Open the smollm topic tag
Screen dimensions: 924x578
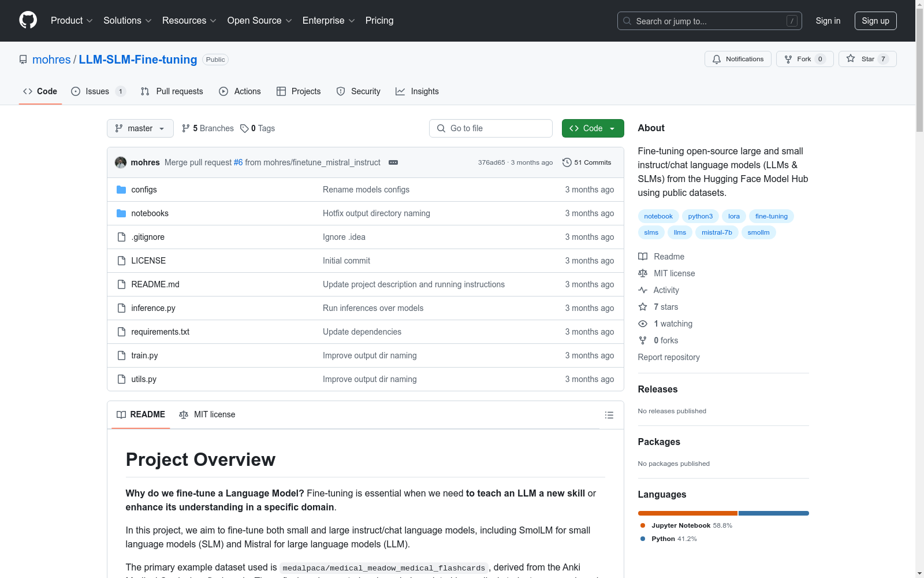click(758, 232)
